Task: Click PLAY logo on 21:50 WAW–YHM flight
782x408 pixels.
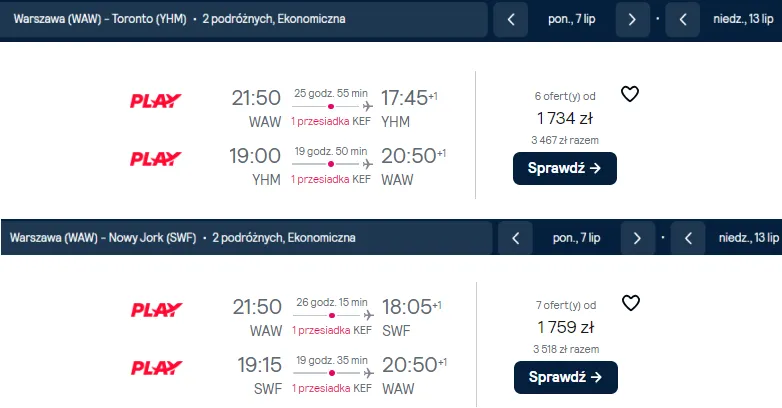Action: (156, 101)
